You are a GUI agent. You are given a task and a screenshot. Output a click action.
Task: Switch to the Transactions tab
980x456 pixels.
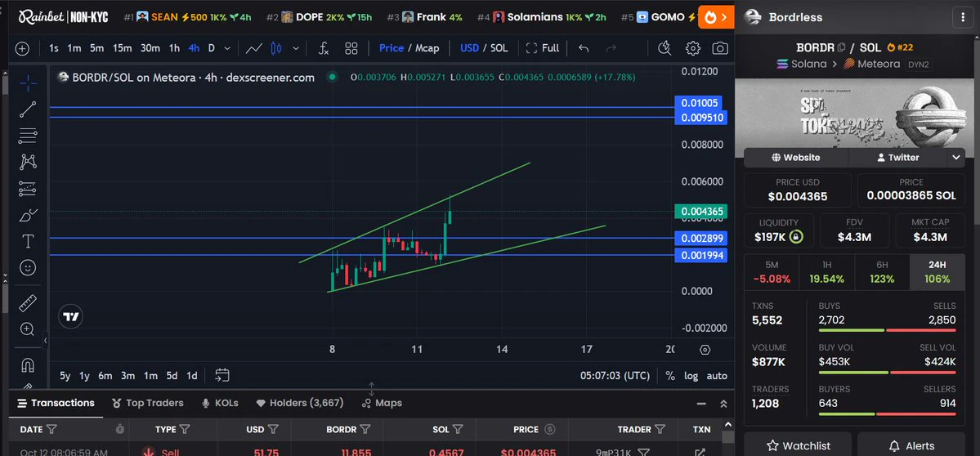[56, 403]
